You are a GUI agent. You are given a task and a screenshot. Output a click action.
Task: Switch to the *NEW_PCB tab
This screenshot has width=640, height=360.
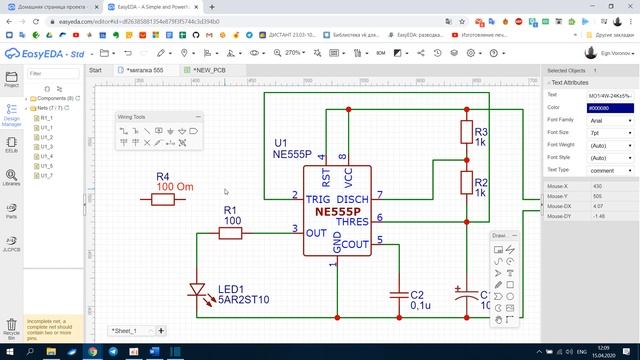click(x=209, y=70)
